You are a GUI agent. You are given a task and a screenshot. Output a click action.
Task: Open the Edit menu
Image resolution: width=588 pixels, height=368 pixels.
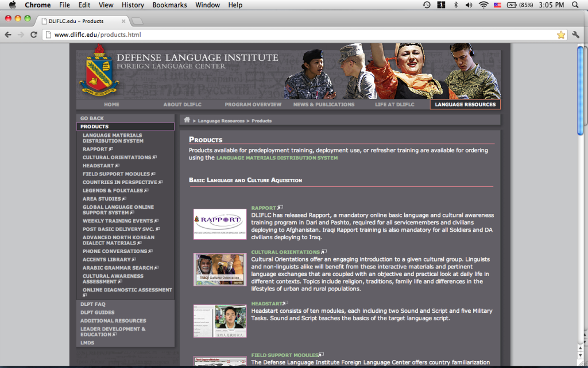point(84,5)
